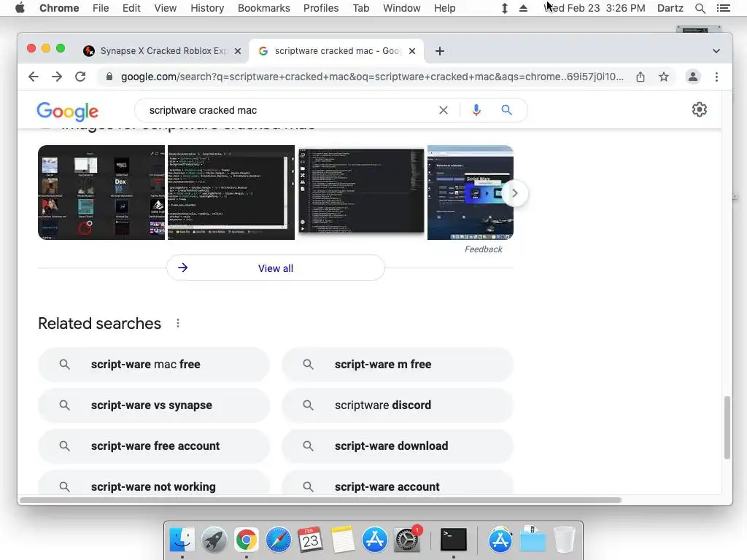747x560 pixels.
Task: Open Notes from the Dock
Action: [x=343, y=540]
